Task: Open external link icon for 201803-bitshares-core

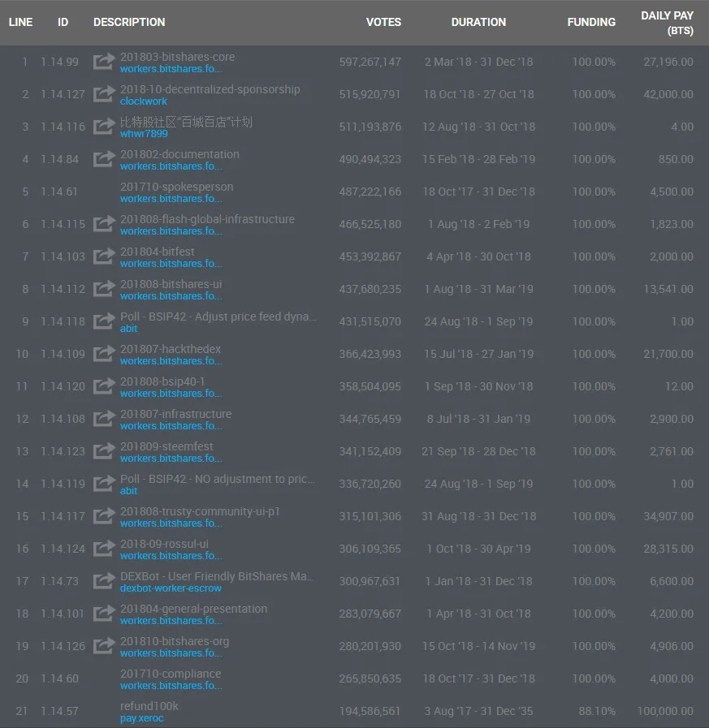Action: 104,62
